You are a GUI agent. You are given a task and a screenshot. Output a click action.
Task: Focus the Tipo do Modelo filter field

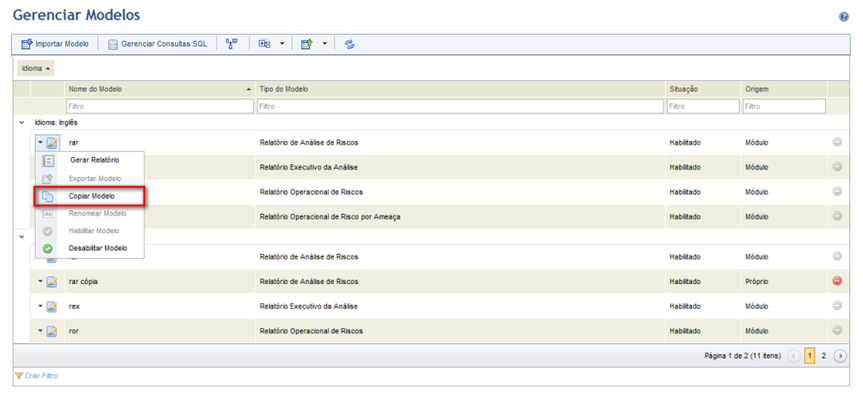click(x=460, y=106)
